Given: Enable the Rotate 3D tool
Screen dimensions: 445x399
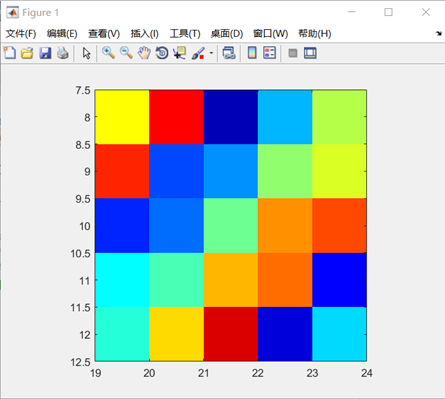Looking at the screenshot, I should click(162, 53).
